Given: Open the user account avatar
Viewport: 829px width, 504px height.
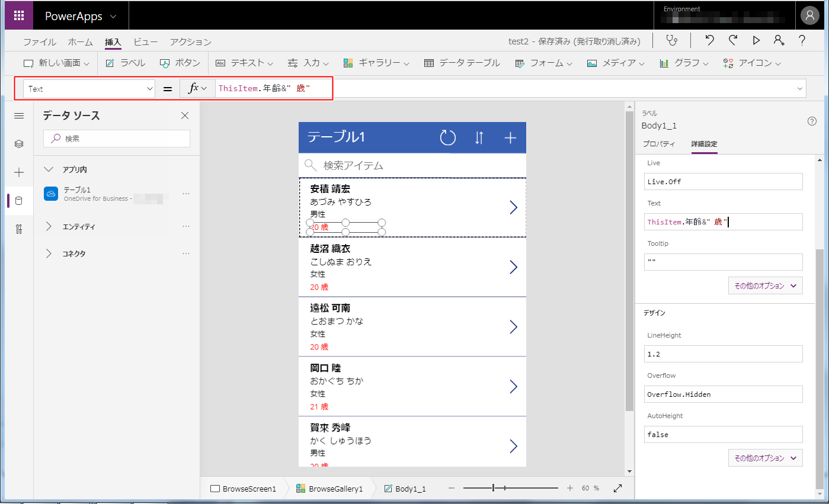Looking at the screenshot, I should (809, 16).
